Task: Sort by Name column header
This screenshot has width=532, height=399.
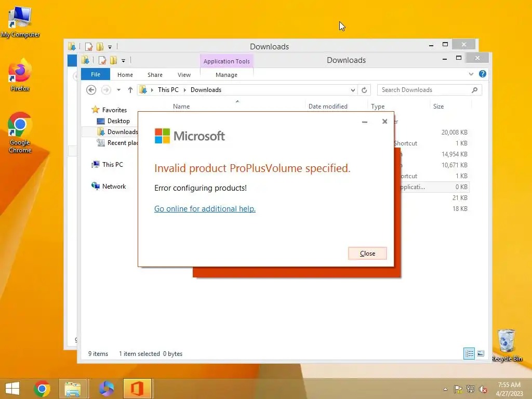Action: coord(181,107)
